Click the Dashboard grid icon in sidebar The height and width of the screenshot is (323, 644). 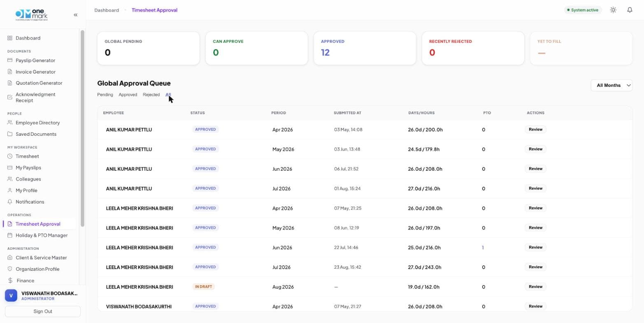[x=10, y=38]
